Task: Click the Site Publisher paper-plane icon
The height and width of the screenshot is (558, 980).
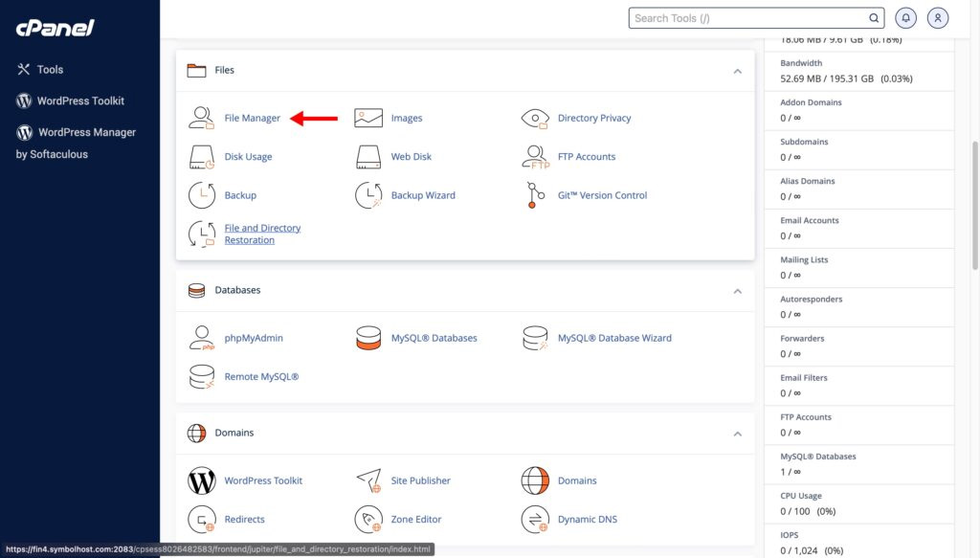Action: click(x=368, y=480)
